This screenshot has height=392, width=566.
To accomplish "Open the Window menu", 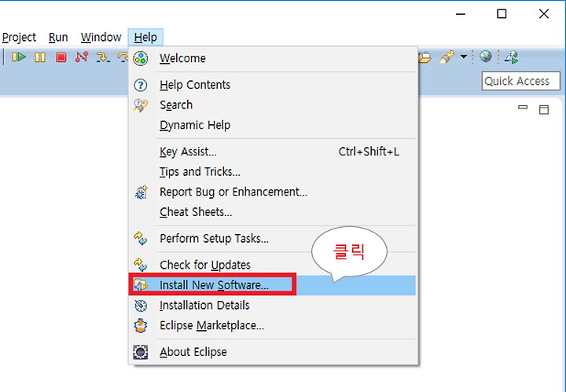I will tap(101, 37).
